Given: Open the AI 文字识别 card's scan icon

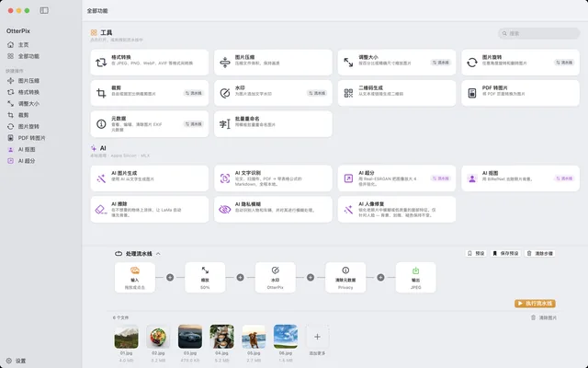Looking at the screenshot, I should (224, 178).
